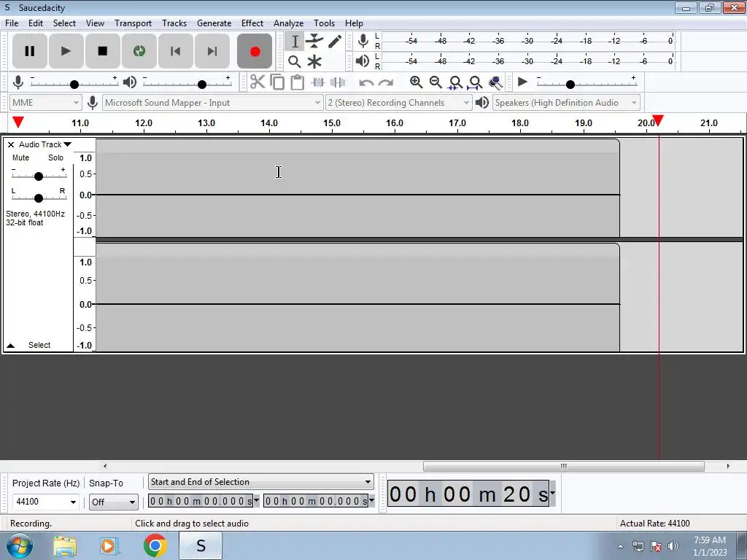This screenshot has width=747, height=560.
Task: Click Trim audio outside selection icon
Action: click(318, 82)
